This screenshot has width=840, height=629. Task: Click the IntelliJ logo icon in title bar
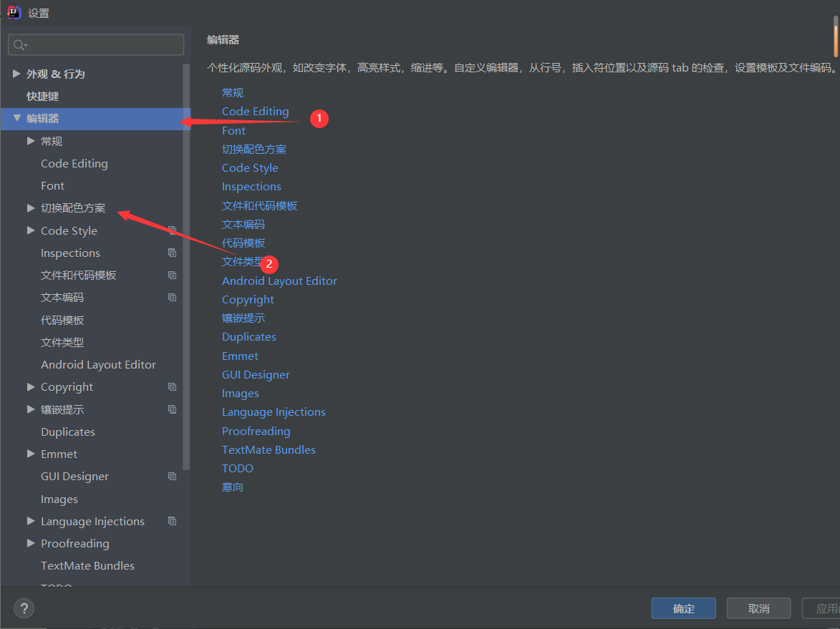point(14,12)
